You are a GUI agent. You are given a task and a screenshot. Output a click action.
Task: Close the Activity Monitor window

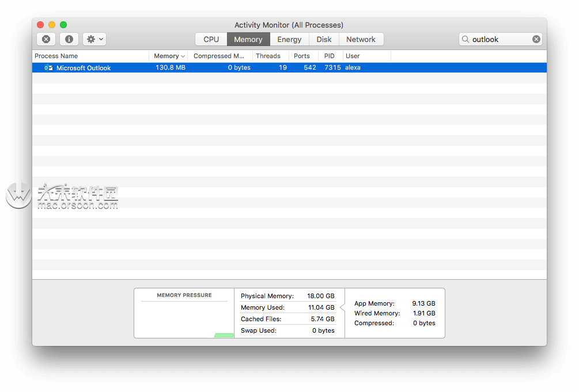(41, 25)
